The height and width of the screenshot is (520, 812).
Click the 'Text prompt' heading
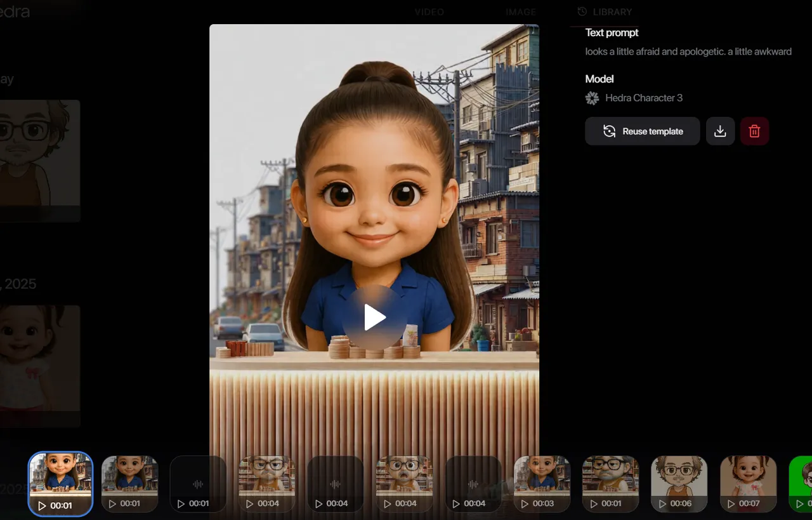point(612,32)
